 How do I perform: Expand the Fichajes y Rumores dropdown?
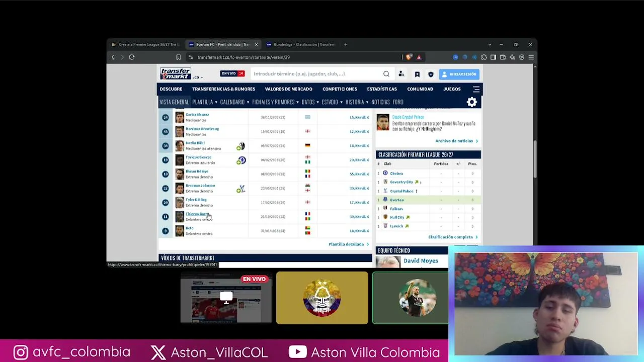275,102
